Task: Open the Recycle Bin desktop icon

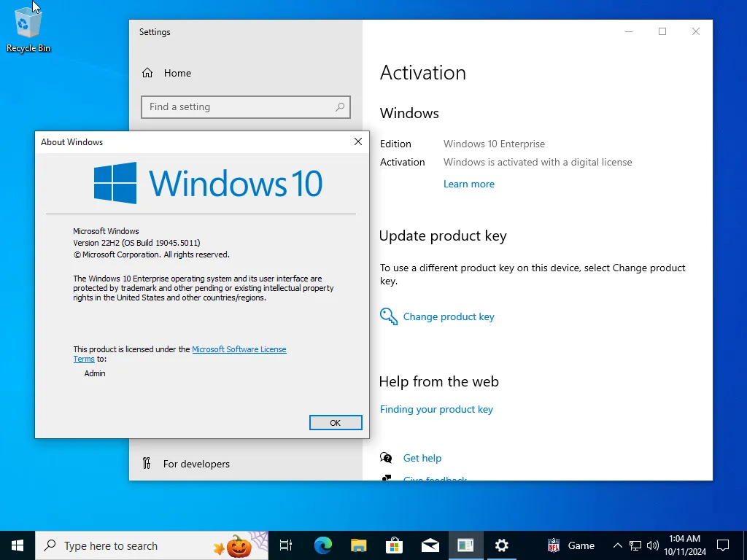Action: (28, 29)
